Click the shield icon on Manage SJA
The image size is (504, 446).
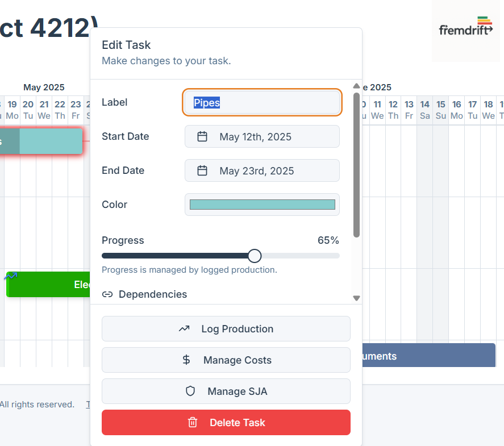189,391
